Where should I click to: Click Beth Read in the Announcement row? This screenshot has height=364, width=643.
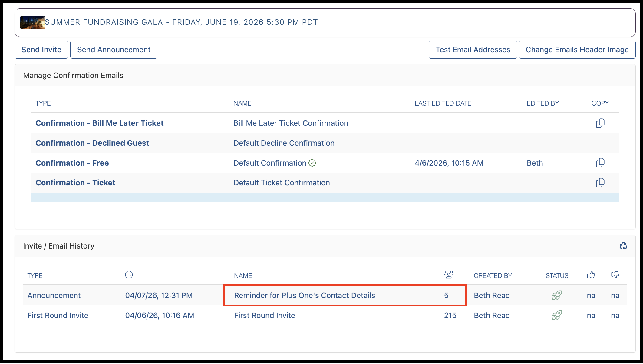point(492,295)
